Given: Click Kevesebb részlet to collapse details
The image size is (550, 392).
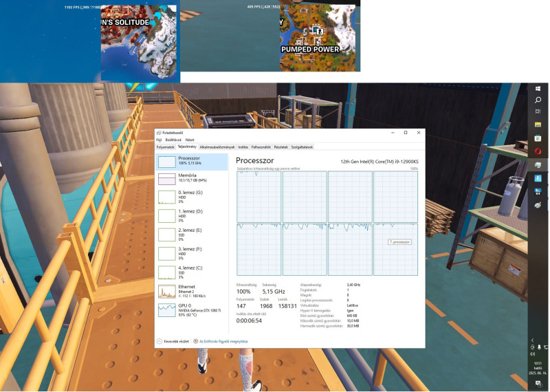Looking at the screenshot, I should pos(173,341).
